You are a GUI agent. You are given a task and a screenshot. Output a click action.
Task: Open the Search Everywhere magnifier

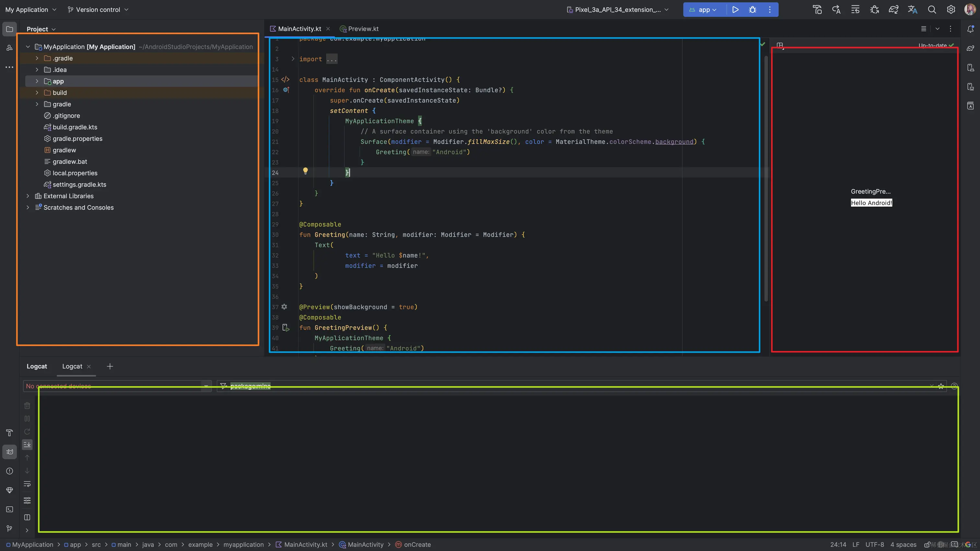coord(932,9)
